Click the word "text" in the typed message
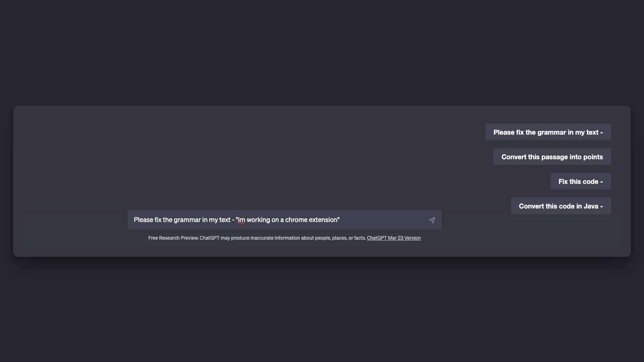The image size is (644, 362). pyautogui.click(x=224, y=220)
